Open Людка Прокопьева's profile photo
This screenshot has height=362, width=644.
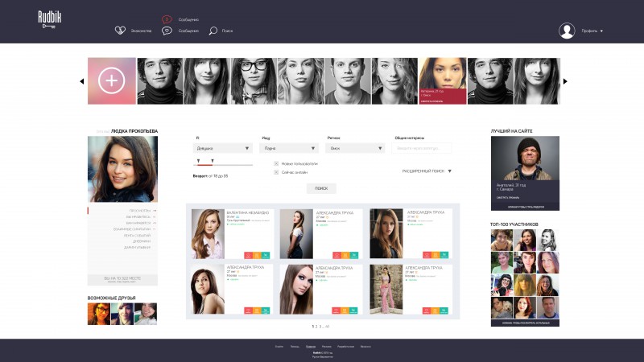pyautogui.click(x=122, y=169)
